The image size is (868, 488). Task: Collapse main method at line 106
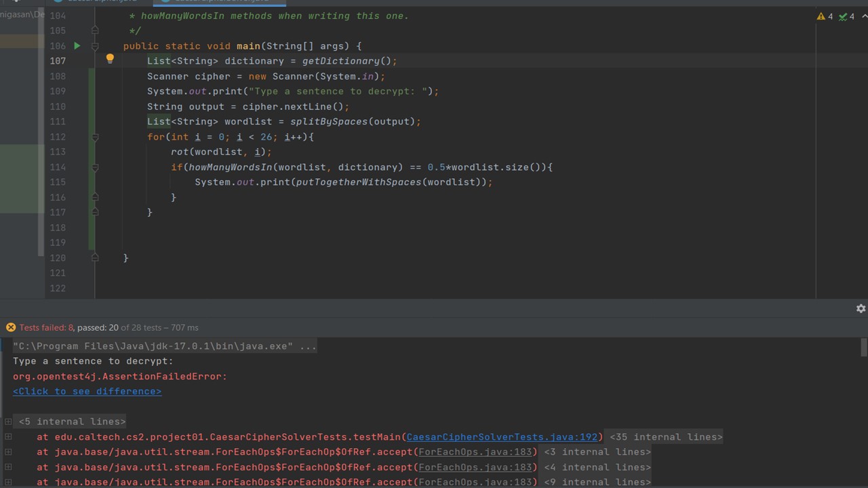click(95, 46)
